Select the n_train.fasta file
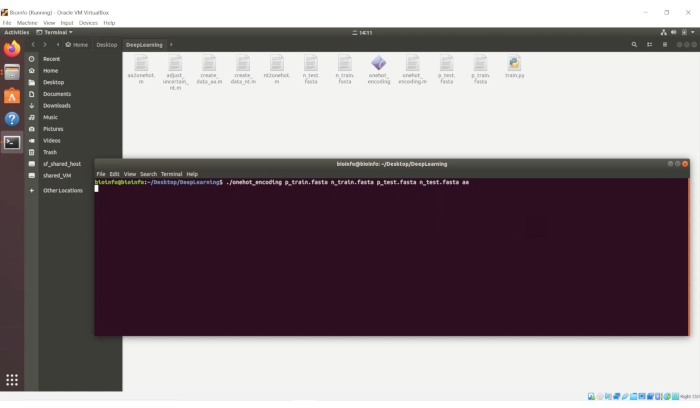The width and height of the screenshot is (700, 408). pos(345,70)
